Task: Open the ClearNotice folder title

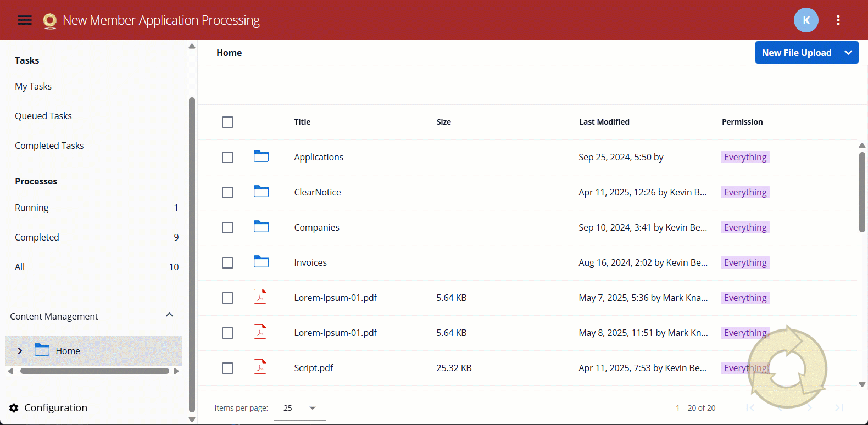Action: [318, 192]
